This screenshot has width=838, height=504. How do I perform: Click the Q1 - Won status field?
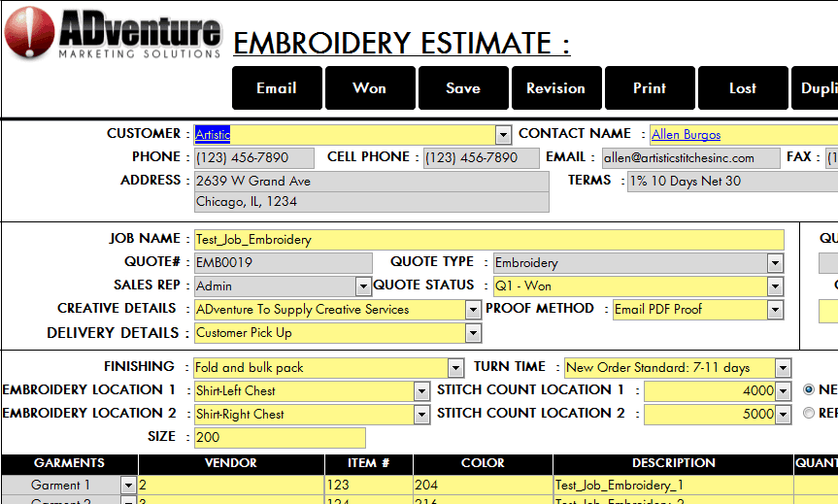630,286
